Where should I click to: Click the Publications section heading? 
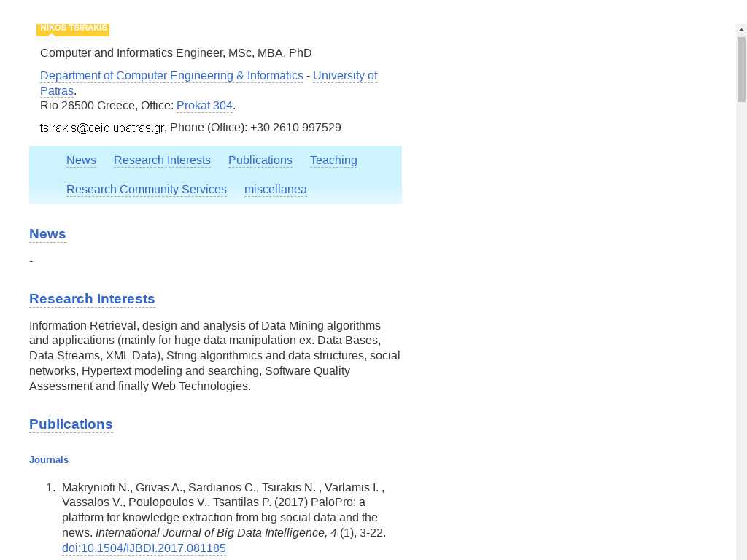[71, 424]
